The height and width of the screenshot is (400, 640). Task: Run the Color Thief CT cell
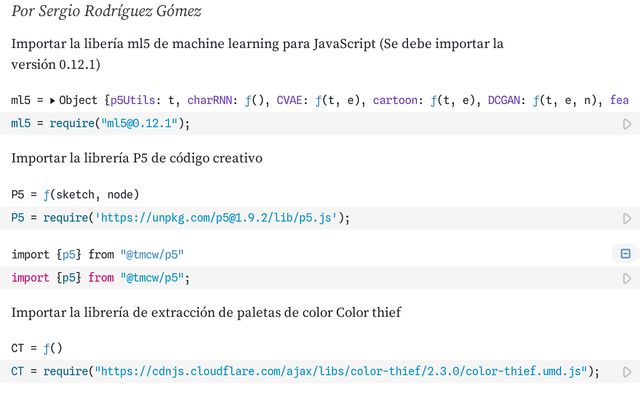627,372
